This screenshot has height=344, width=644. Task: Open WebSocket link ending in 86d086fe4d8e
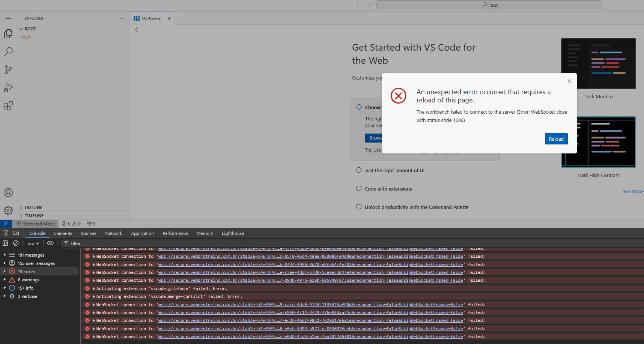pos(310,256)
